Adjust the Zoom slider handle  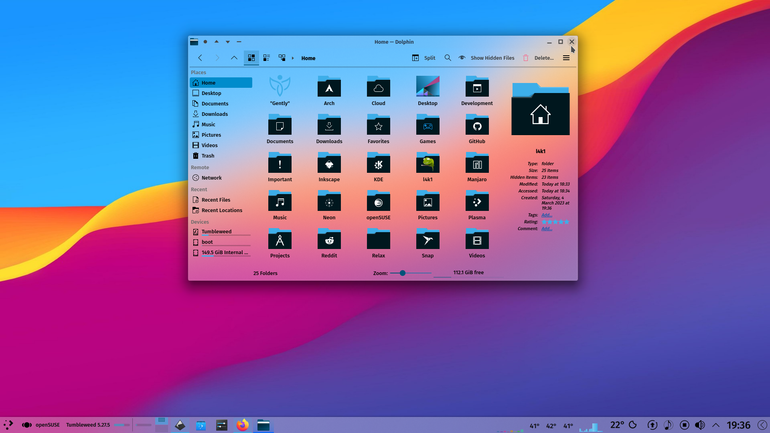(402, 273)
